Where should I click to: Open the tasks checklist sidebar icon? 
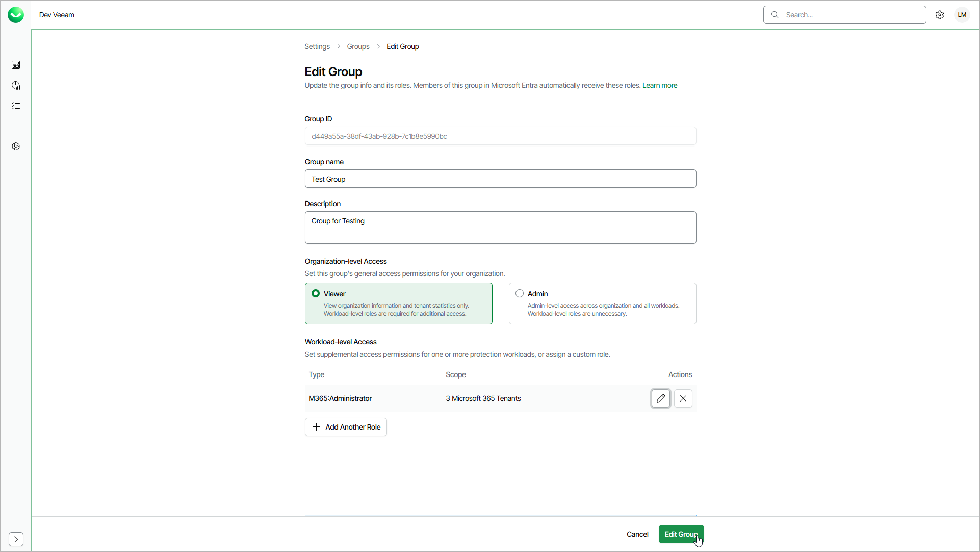(x=16, y=106)
